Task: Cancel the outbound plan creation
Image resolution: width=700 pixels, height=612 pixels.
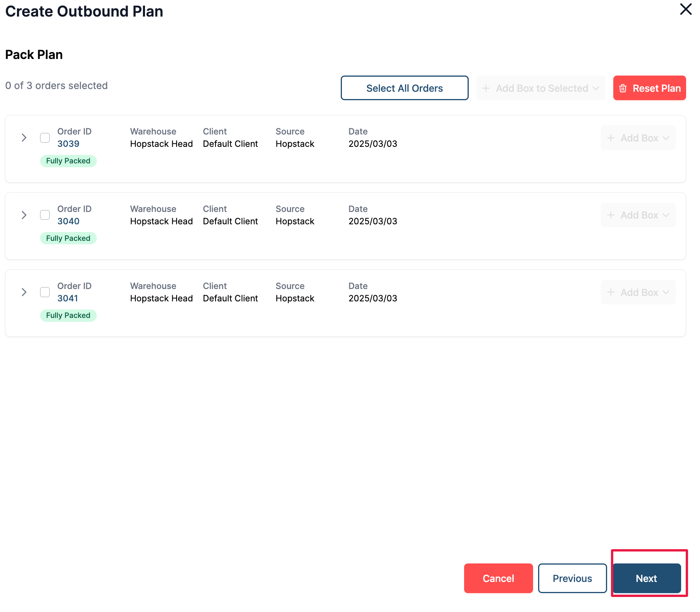Action: pyautogui.click(x=498, y=578)
